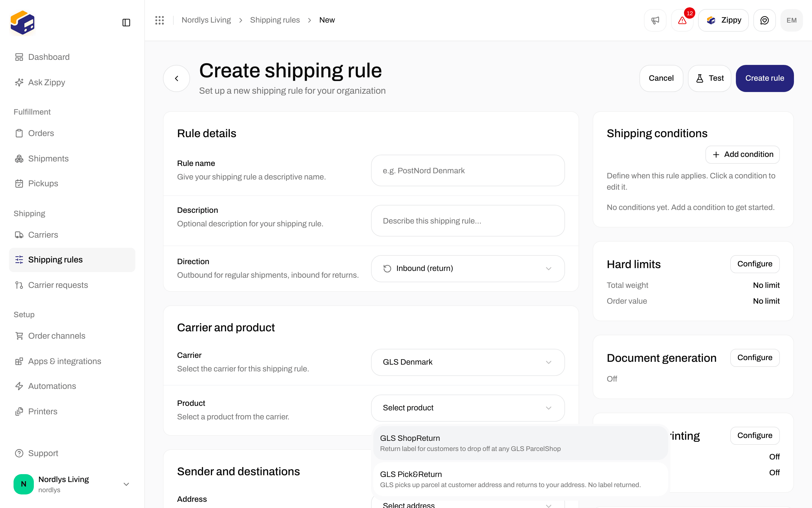
Task: Go to Orders page
Action: point(72,133)
